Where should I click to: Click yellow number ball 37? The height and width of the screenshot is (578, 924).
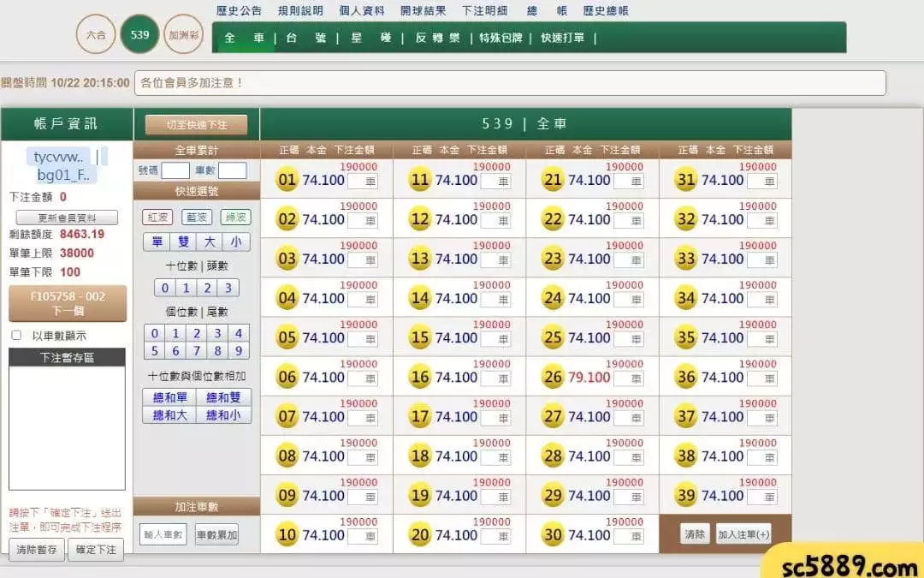tap(686, 416)
